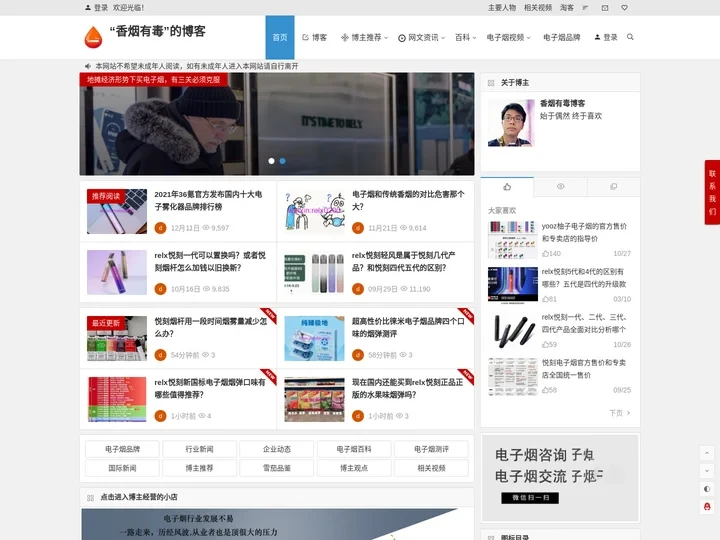Viewport: 720px width, 540px height.
Task: Open the 博客 navigation item
Action: (x=315, y=38)
